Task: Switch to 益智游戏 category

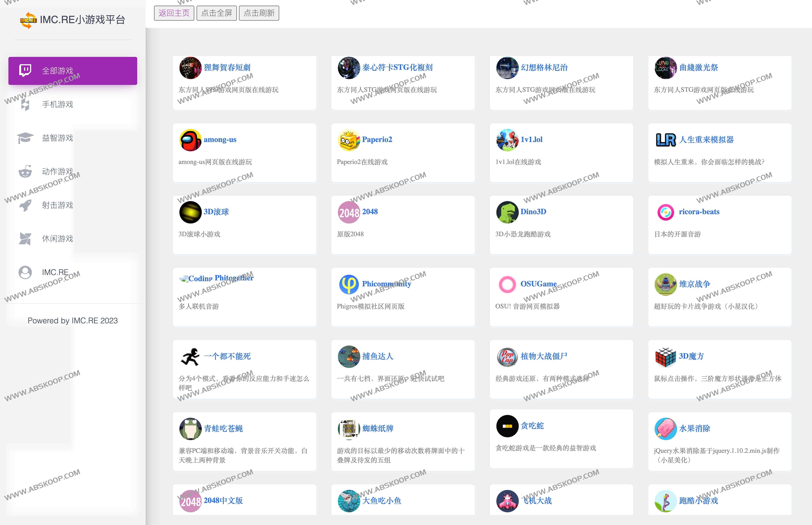Action: [57, 138]
